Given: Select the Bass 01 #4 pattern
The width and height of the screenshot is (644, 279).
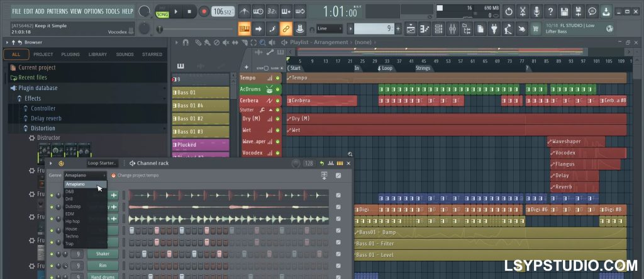Looking at the screenshot, I should pos(201,106).
